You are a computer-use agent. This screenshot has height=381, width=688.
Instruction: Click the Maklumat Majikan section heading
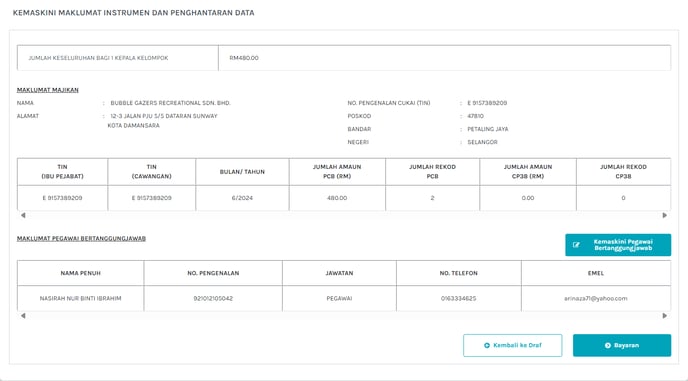click(47, 90)
